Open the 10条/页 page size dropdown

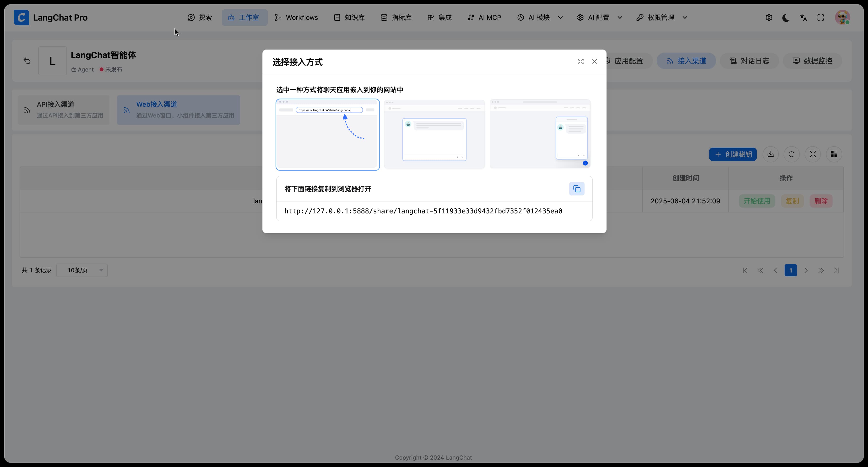[82, 270]
